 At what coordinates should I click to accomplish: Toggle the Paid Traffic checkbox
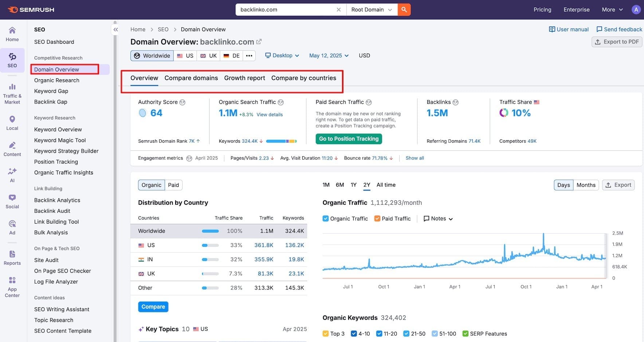coord(377,219)
